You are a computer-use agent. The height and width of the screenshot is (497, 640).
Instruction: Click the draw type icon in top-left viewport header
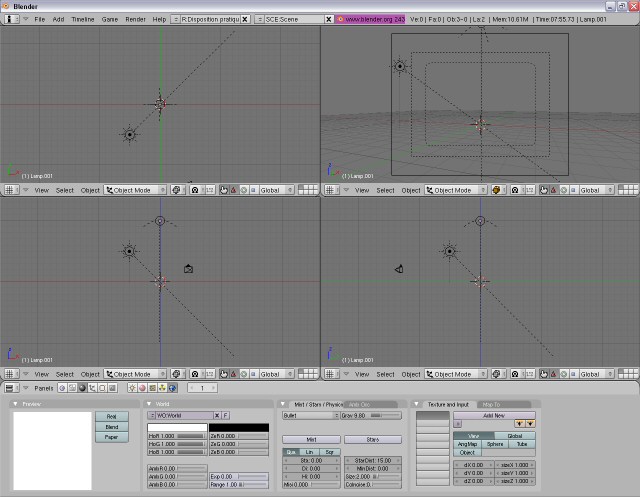pyautogui.click(x=176, y=190)
